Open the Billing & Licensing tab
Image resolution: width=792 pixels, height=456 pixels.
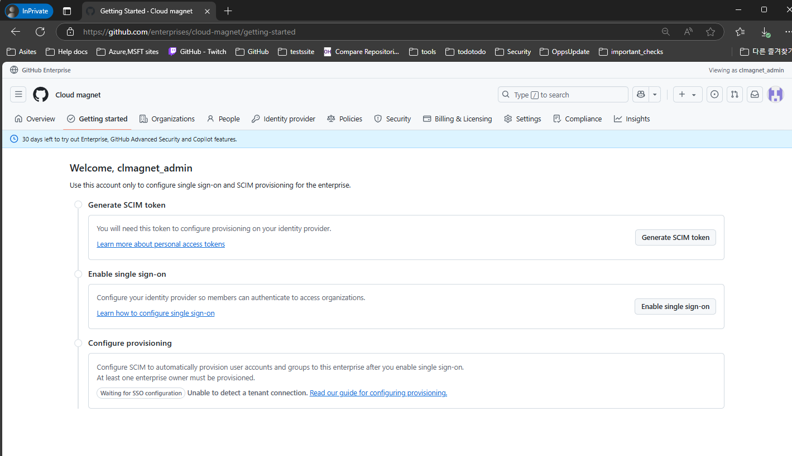457,119
